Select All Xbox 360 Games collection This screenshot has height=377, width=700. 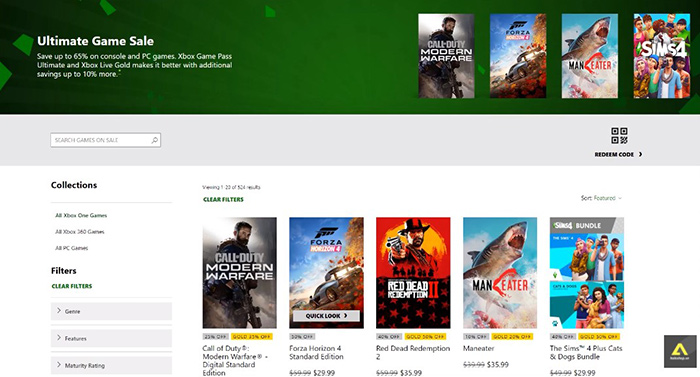(x=79, y=232)
